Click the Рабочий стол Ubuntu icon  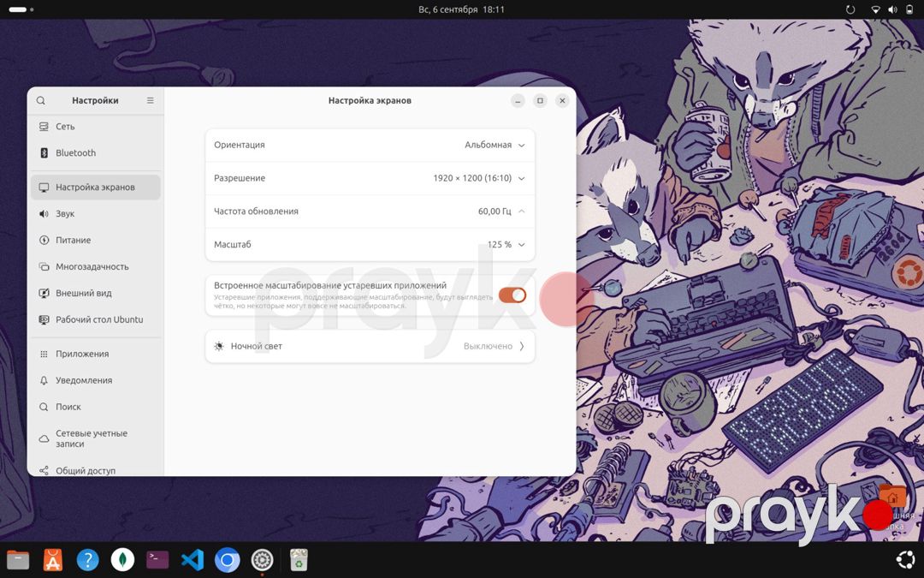tap(44, 319)
